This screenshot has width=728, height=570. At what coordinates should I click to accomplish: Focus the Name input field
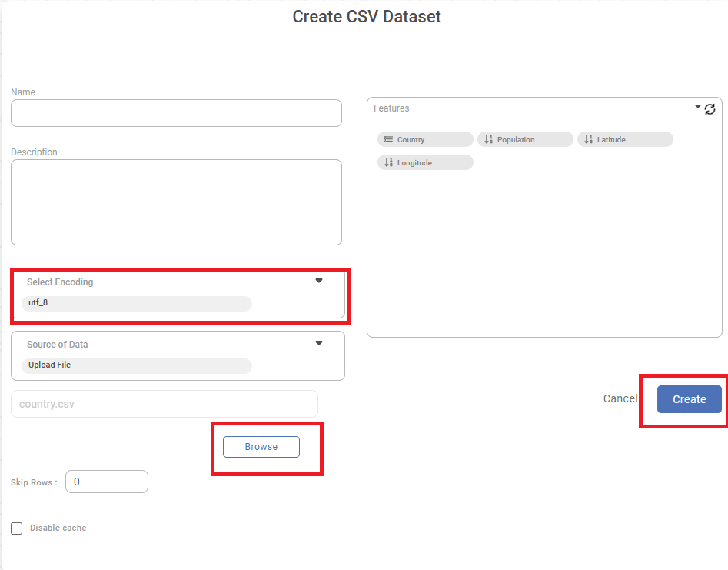click(x=176, y=113)
